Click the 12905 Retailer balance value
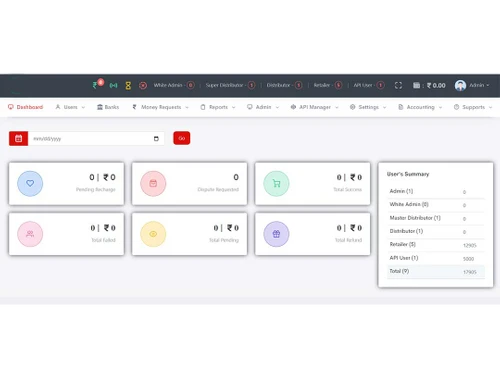The height and width of the screenshot is (375, 500). (x=470, y=245)
